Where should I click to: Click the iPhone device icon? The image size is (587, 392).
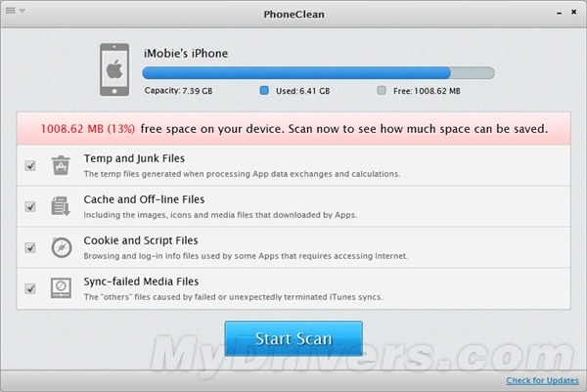114,69
